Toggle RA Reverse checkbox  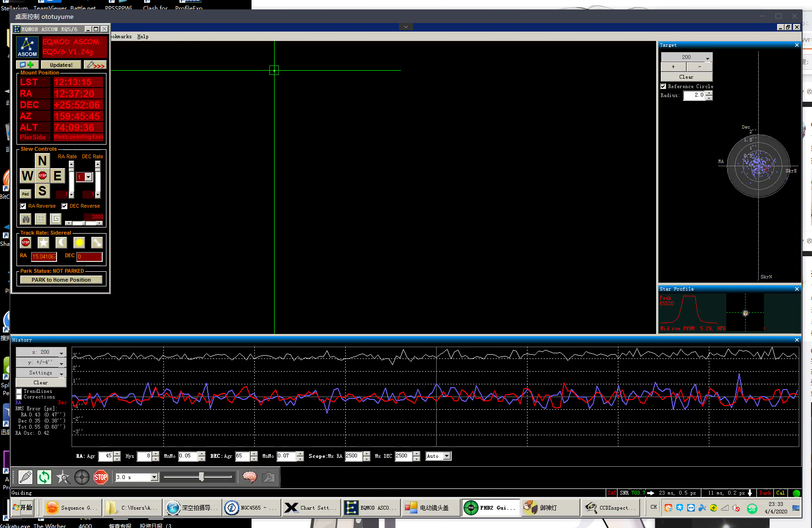23,206
